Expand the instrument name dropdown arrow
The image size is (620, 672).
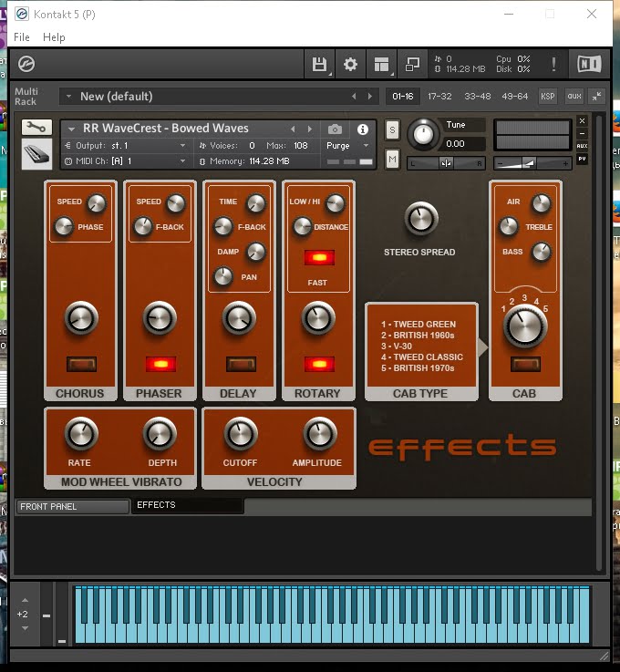click(x=71, y=129)
